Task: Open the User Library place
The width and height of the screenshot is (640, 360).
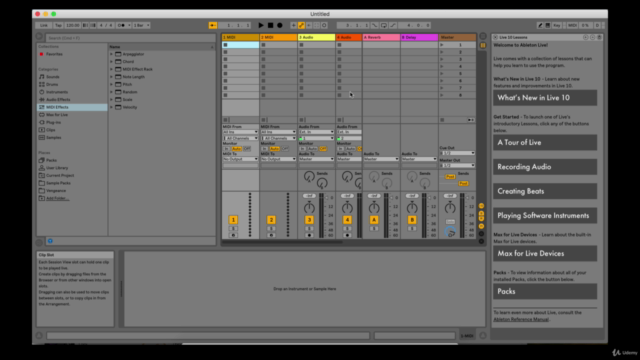Action: pos(57,168)
